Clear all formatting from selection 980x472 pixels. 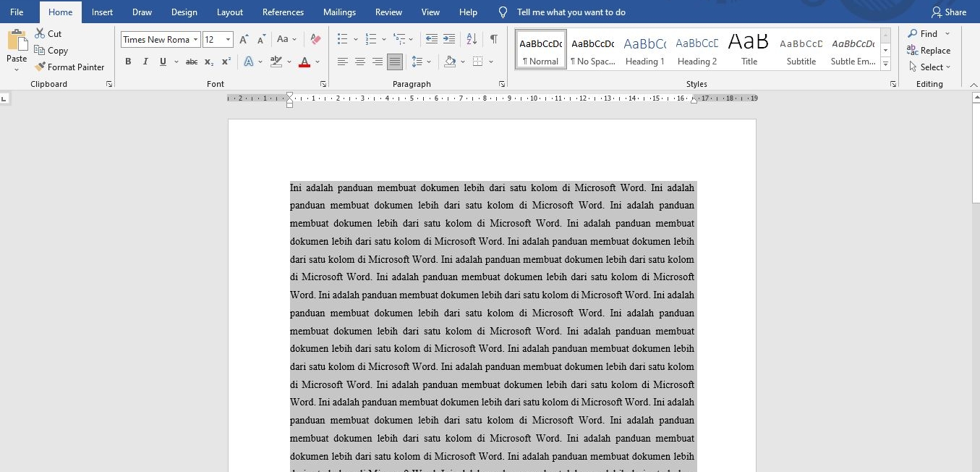click(x=315, y=38)
